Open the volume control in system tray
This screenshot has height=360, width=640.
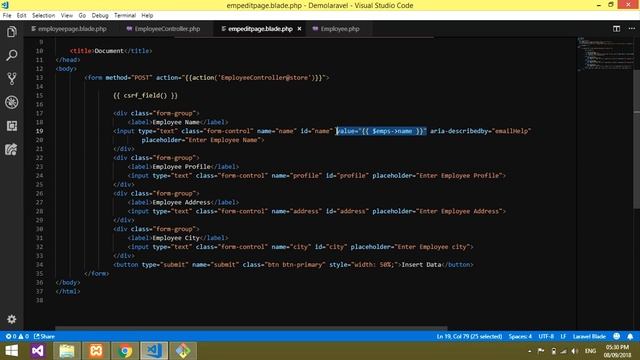point(575,351)
